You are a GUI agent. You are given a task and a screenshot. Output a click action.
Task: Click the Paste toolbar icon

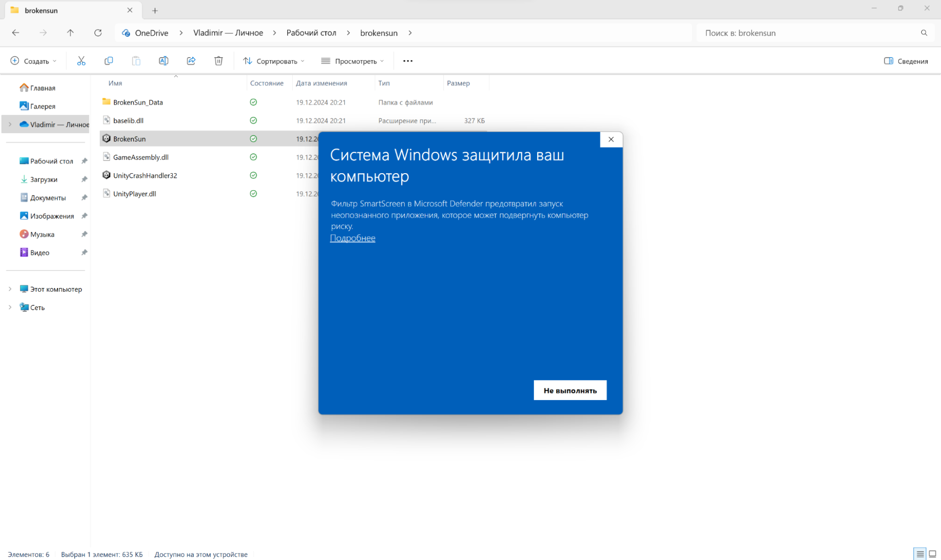coord(136,61)
